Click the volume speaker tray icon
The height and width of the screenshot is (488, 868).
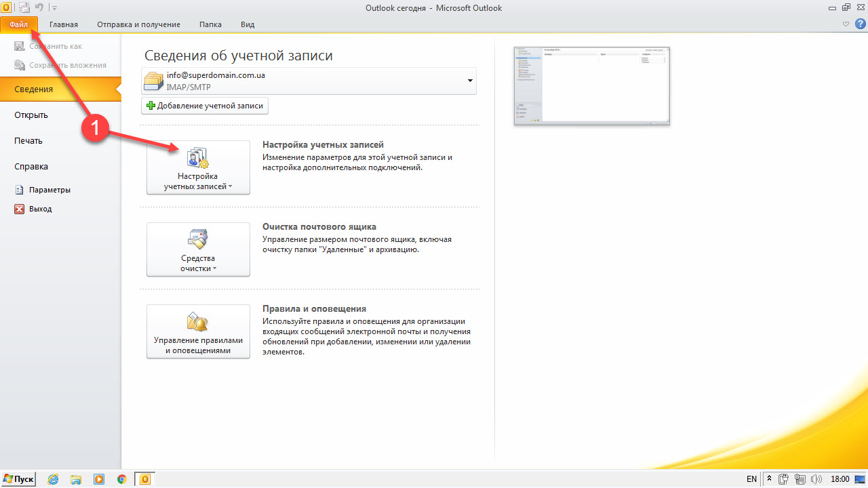click(x=816, y=479)
